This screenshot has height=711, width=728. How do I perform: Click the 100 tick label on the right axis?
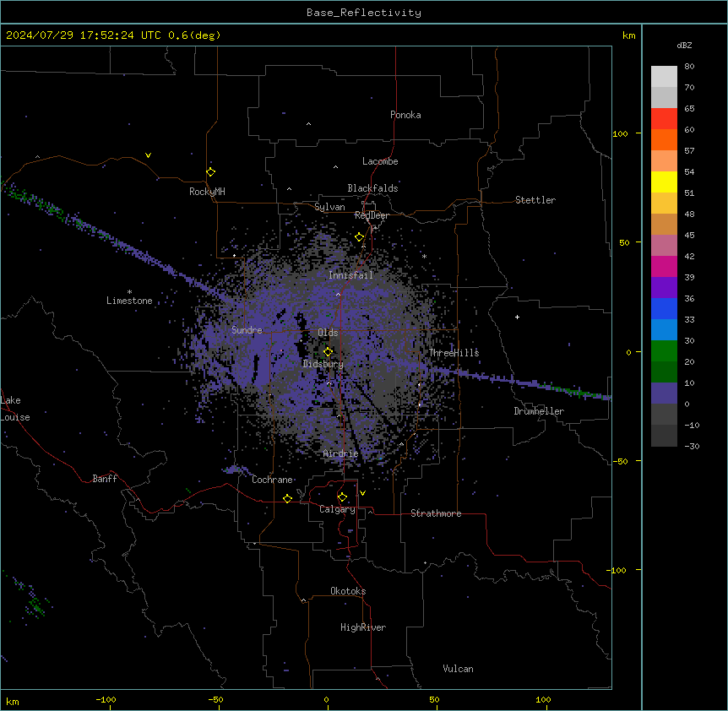(x=620, y=133)
